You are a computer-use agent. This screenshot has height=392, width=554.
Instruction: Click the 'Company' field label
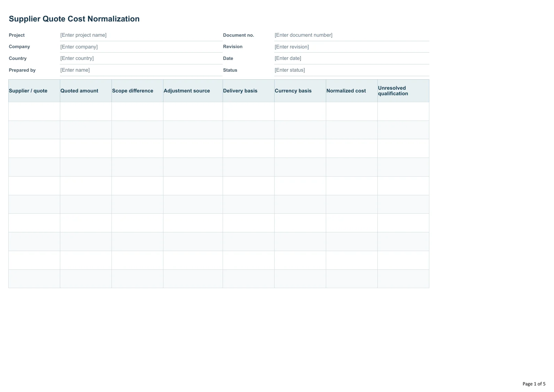19,47
